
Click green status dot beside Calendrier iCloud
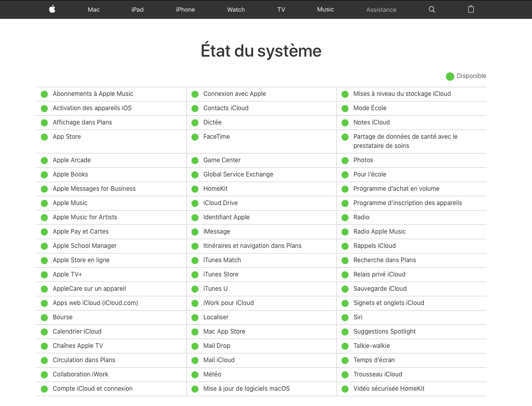coord(44,332)
